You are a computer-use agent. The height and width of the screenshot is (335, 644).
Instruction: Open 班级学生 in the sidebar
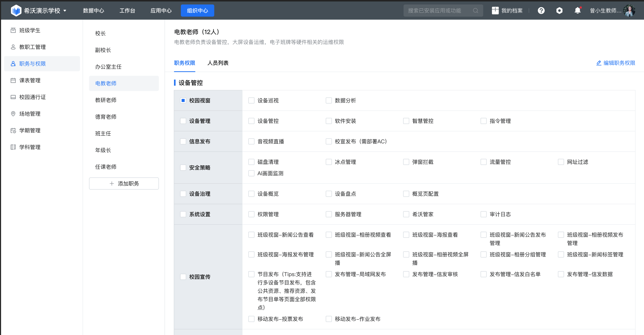(30, 30)
